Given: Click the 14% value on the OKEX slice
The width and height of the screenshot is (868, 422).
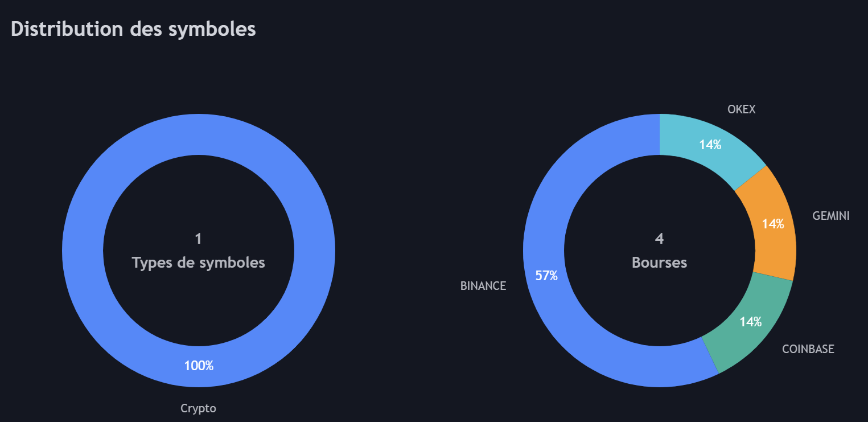Looking at the screenshot, I should 710,145.
